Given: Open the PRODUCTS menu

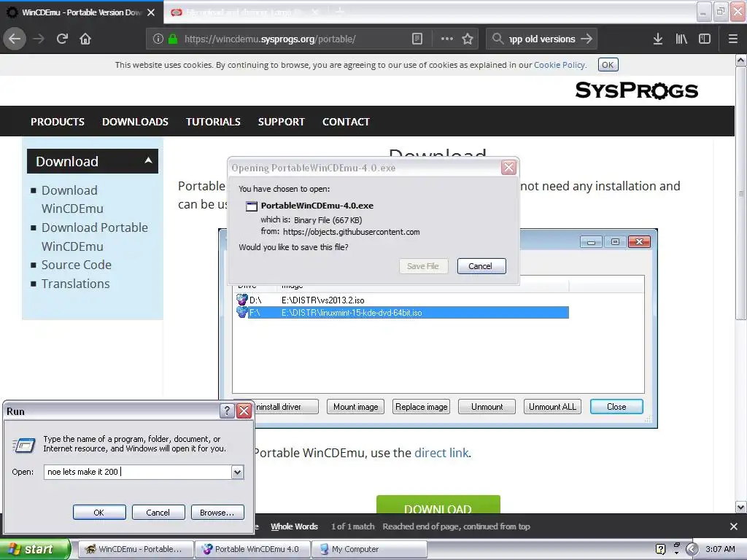Looking at the screenshot, I should click(58, 122).
